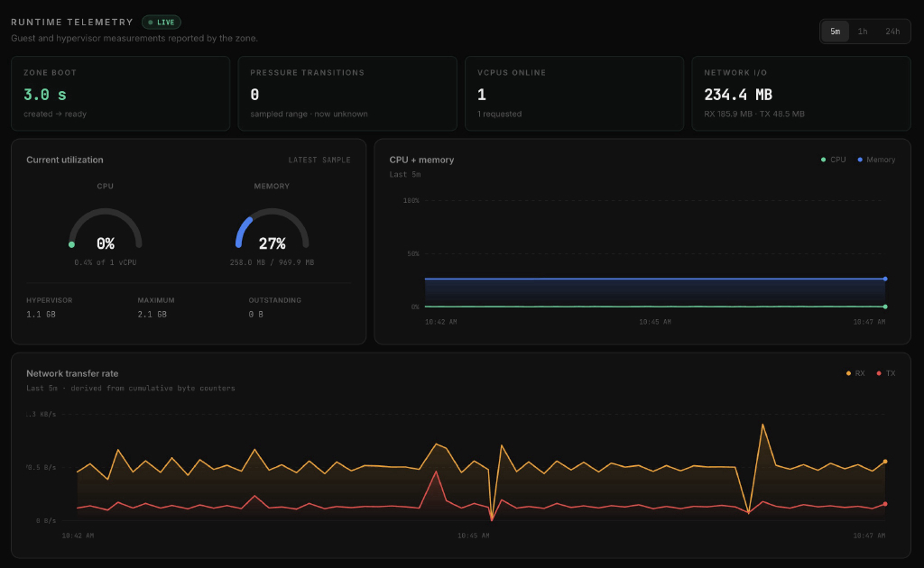Click the CPU legend dot in CPU + memory chart
The height and width of the screenshot is (568, 924).
823,160
